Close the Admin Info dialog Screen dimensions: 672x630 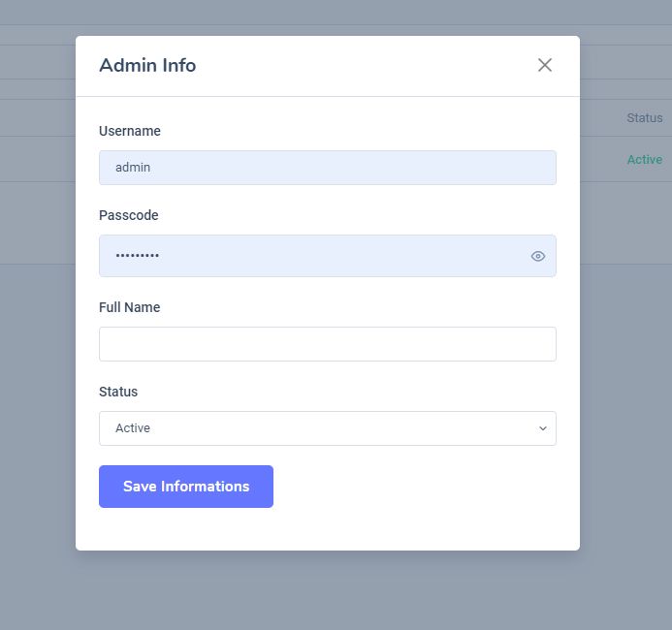pos(545,65)
